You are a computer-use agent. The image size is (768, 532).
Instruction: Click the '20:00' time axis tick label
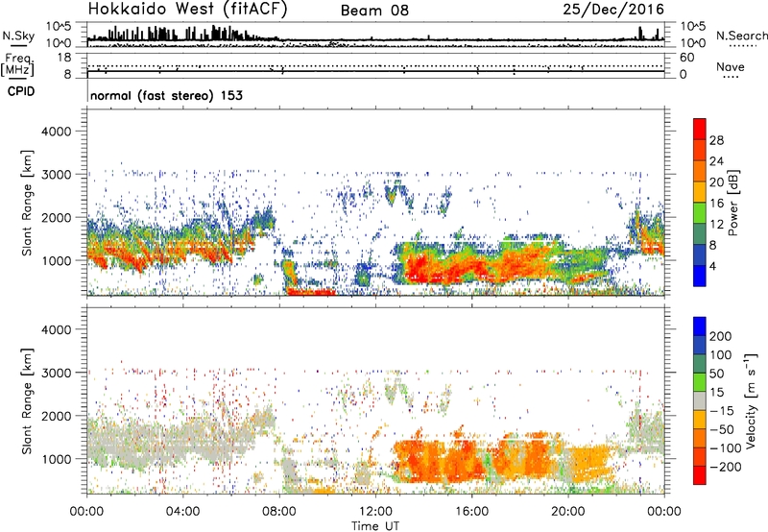click(567, 512)
